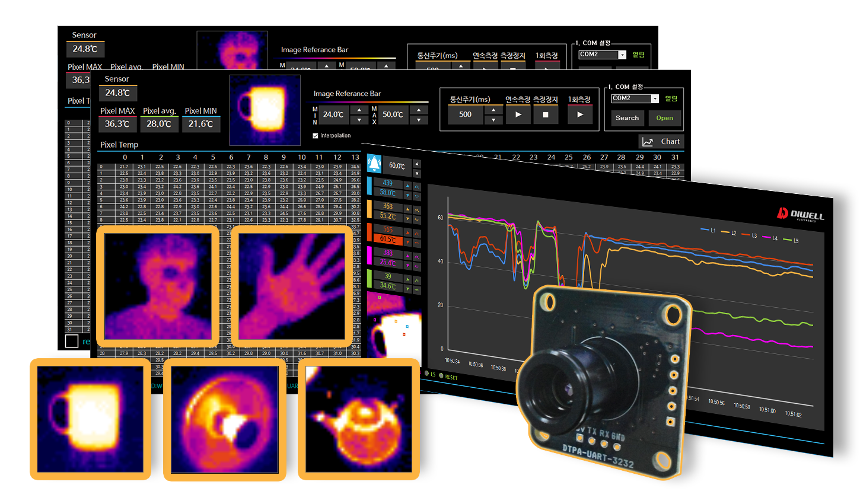This screenshot has width=860, height=504.
Task: Select the green L5 color swatch beside 39
Action: point(370,279)
